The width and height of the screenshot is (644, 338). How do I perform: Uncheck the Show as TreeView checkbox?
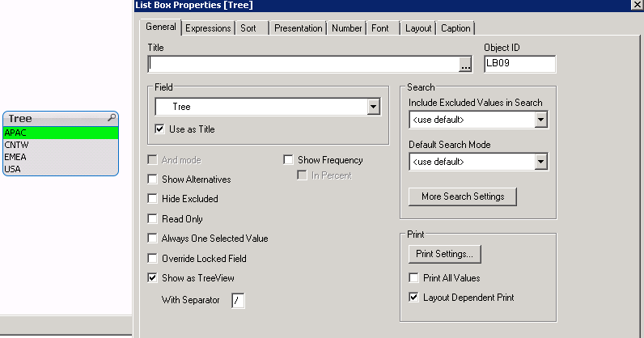[x=153, y=278]
